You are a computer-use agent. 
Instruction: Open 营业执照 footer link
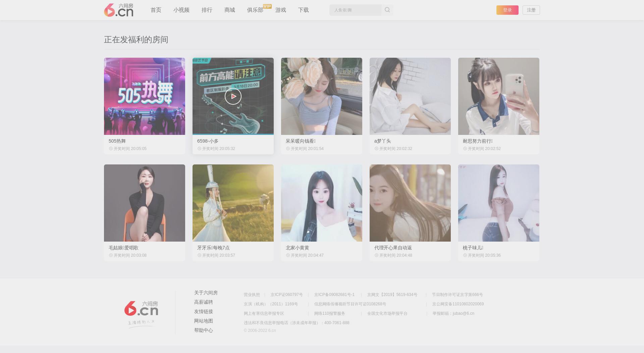(252, 295)
